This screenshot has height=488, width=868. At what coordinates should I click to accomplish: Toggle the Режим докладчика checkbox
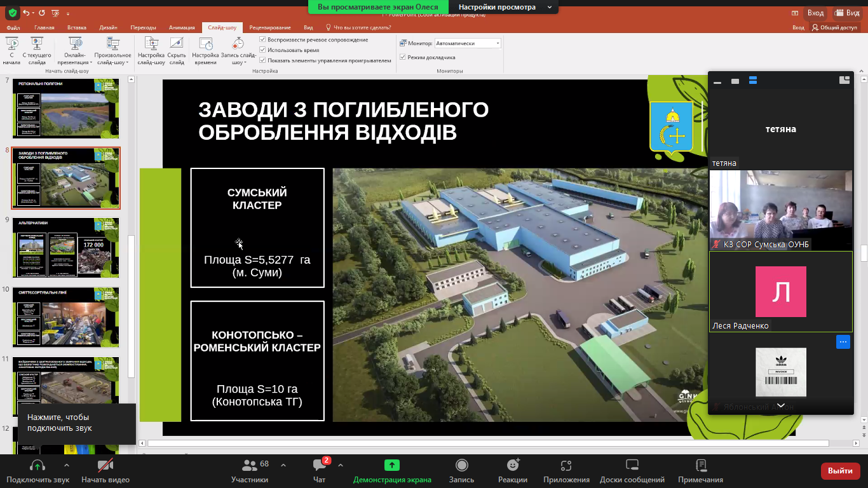(402, 57)
